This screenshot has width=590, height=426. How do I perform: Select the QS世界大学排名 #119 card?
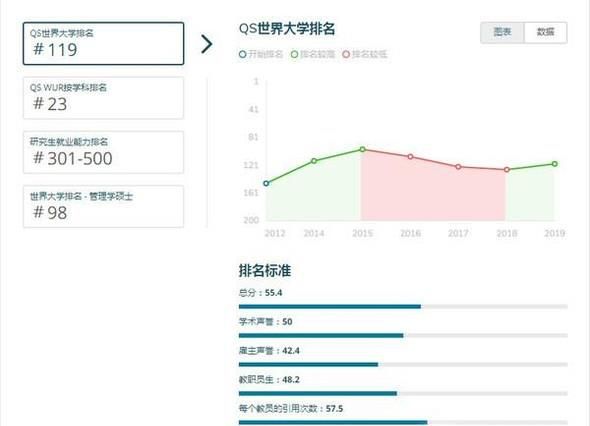[x=103, y=44]
